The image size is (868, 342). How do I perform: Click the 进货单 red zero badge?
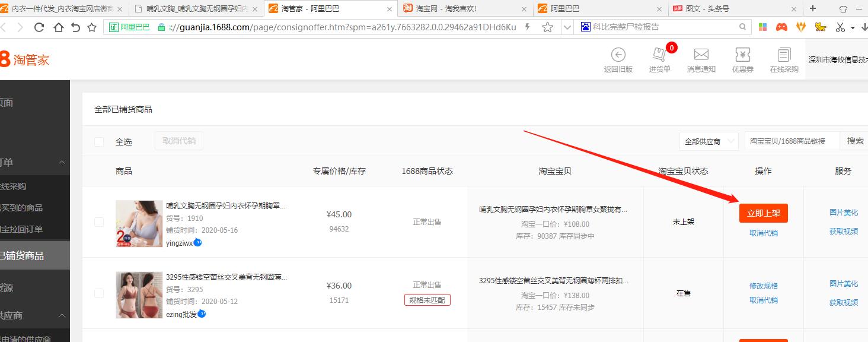tap(671, 49)
